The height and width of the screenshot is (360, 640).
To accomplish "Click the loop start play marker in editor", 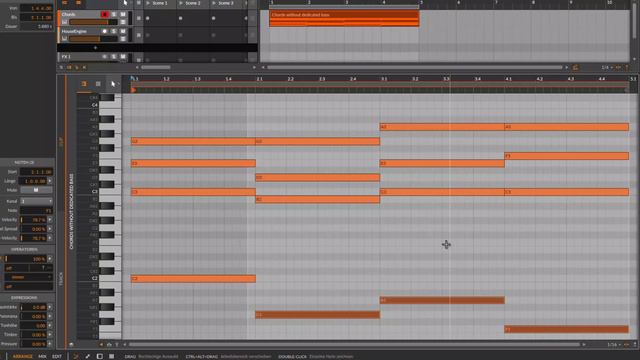I will pyautogui.click(x=133, y=90).
